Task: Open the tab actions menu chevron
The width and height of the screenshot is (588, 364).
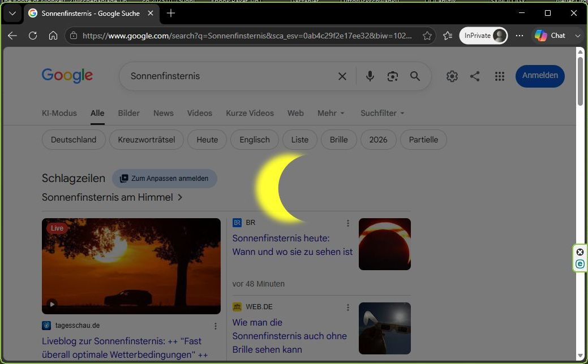Action: pos(12,14)
